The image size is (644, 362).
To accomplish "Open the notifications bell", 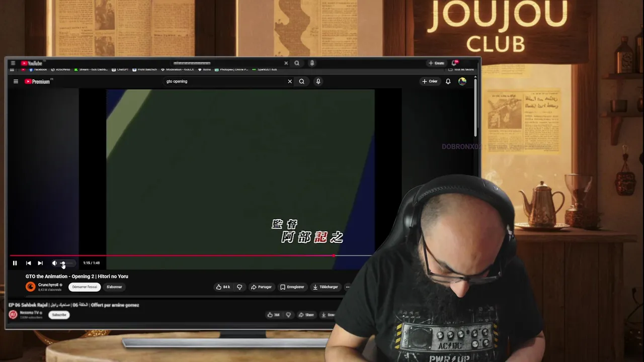I will 448,81.
